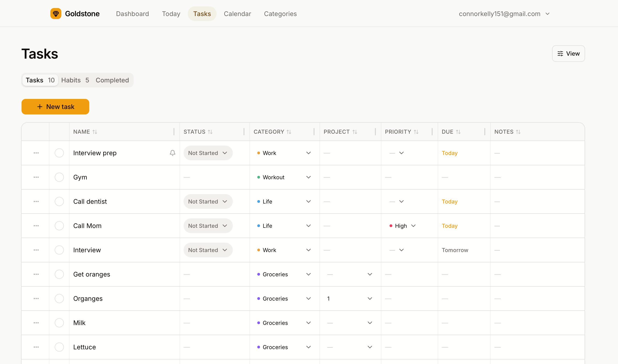Check off the Call Mom task
Image resolution: width=618 pixels, height=364 pixels.
pos(59,226)
